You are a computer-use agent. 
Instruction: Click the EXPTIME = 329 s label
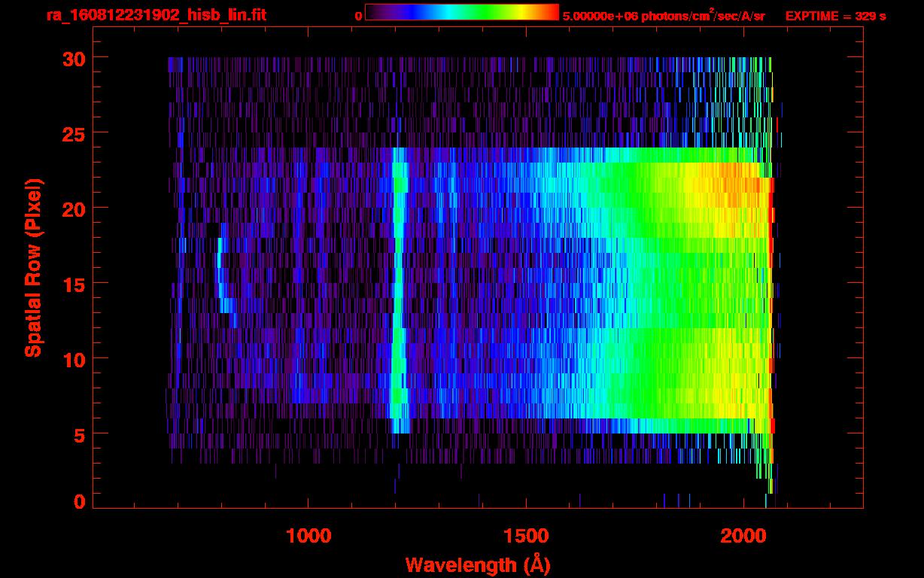[x=835, y=16]
